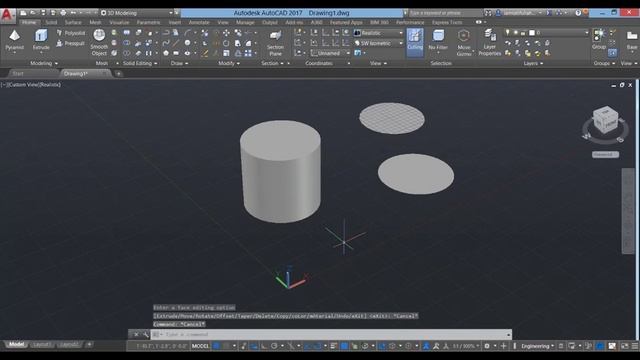Screen dimensions: 640x360
Task: Click the ViewCube navigation cube
Action: click(x=605, y=119)
